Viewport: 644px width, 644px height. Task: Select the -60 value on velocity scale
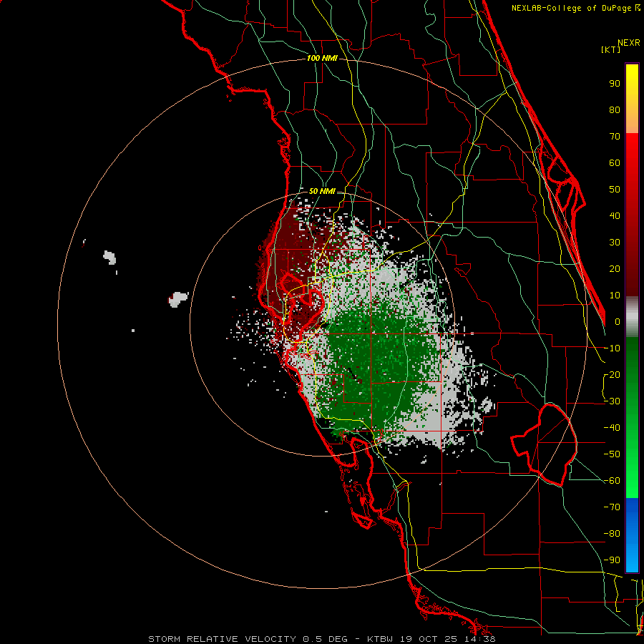[612, 481]
